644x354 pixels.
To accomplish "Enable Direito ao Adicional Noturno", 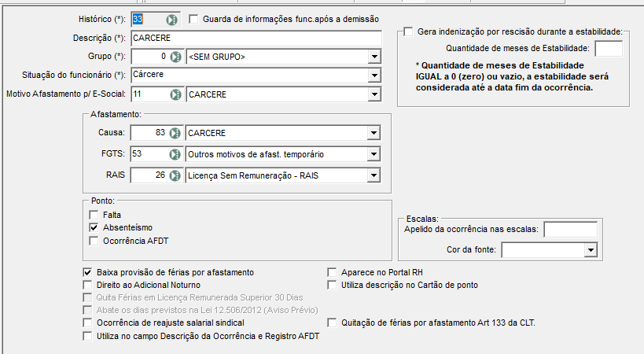I will 87,285.
